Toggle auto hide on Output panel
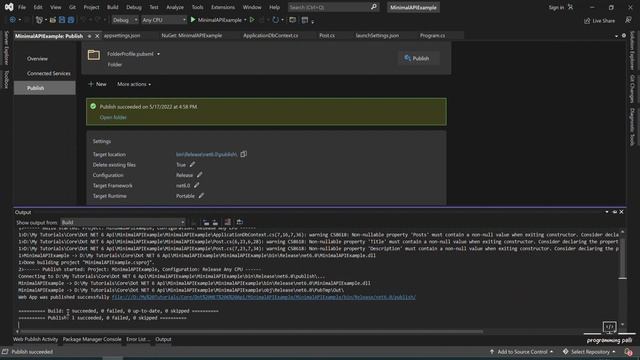Viewport: 640px width, 360px height. coord(615,212)
